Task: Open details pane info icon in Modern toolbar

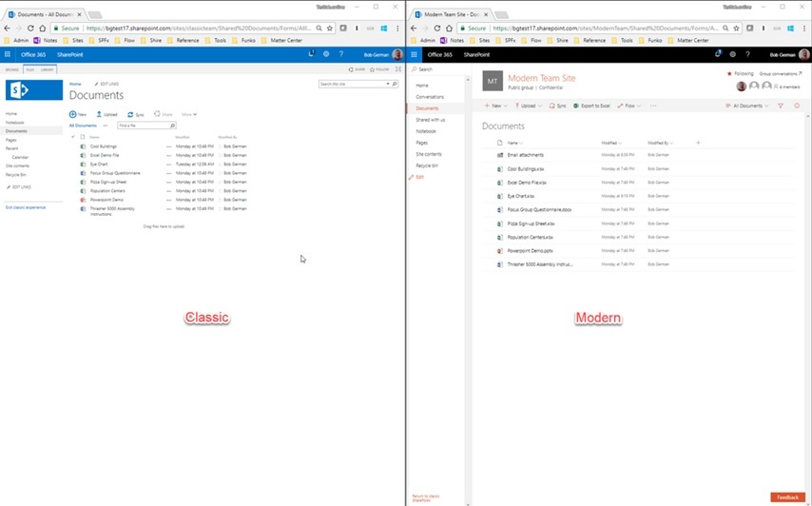Action: [x=797, y=106]
